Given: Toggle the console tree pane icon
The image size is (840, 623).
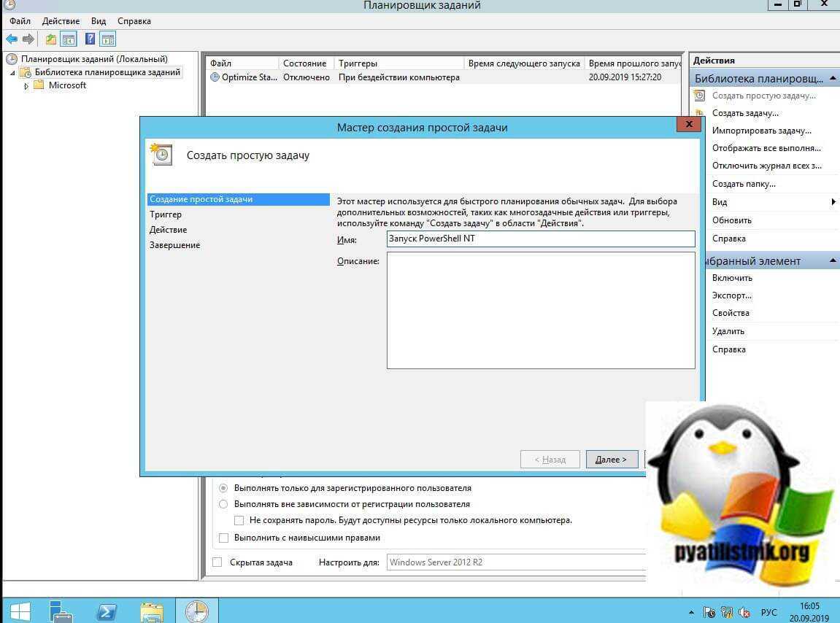Looking at the screenshot, I should (x=69, y=39).
